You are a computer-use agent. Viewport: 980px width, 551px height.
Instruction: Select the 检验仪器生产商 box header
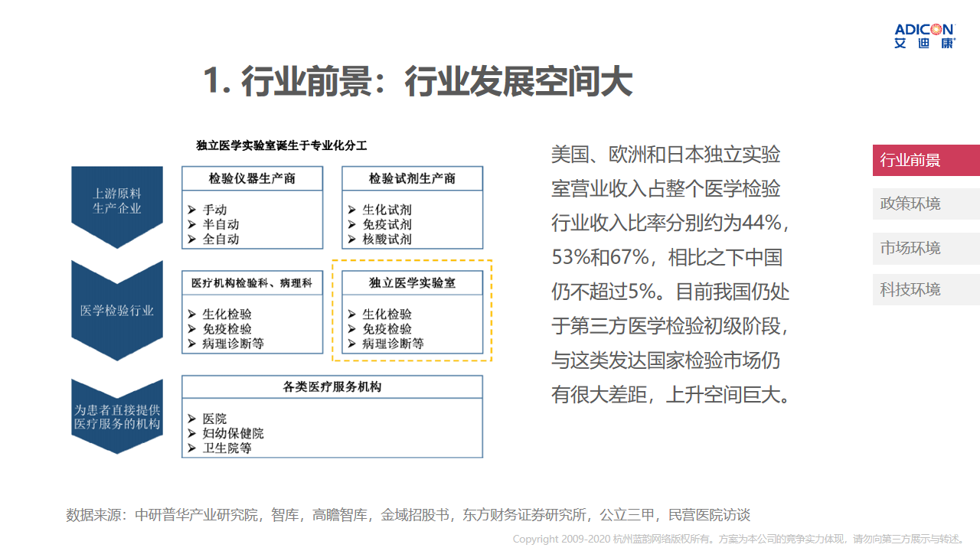pyautogui.click(x=252, y=178)
